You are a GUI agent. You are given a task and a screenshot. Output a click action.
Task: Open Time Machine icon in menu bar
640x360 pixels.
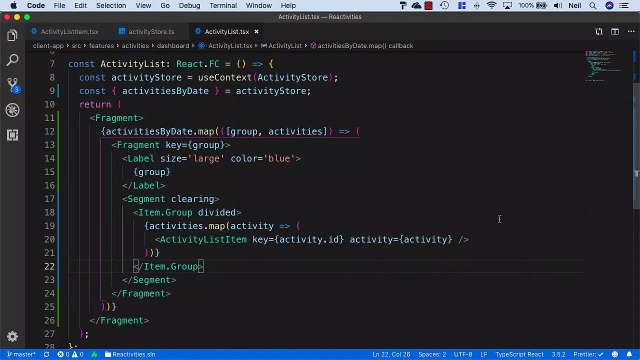(444, 5)
